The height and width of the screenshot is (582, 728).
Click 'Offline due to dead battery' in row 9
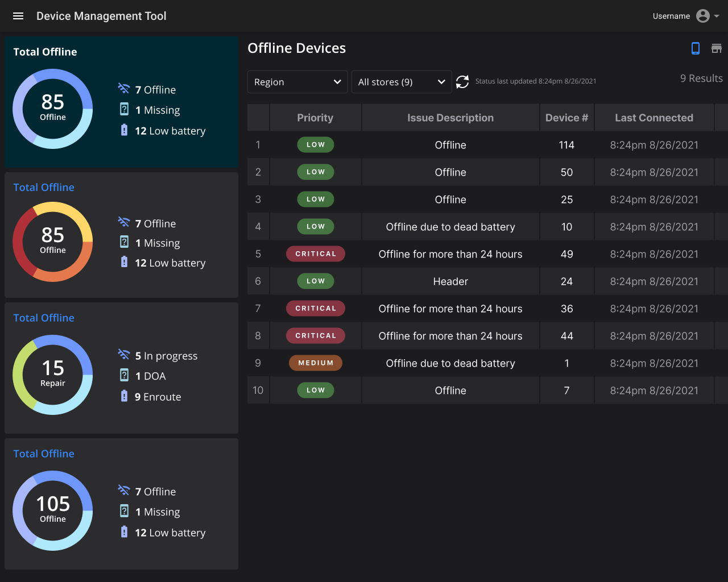450,363
